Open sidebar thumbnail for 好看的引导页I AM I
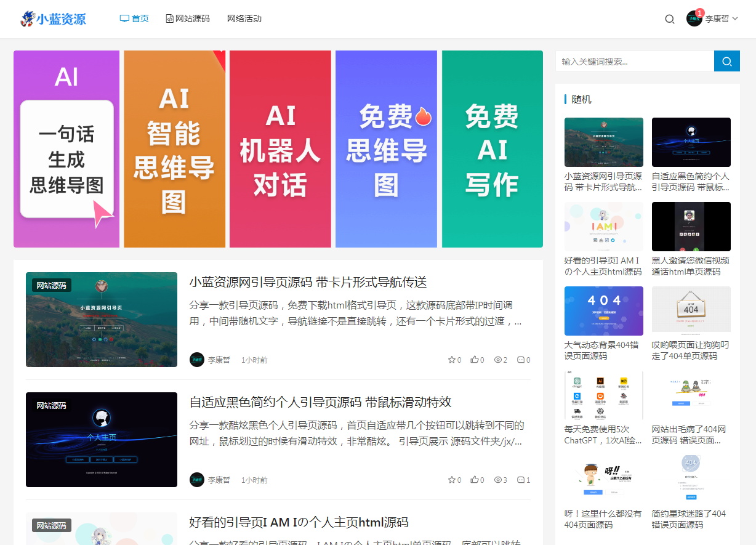 604,227
